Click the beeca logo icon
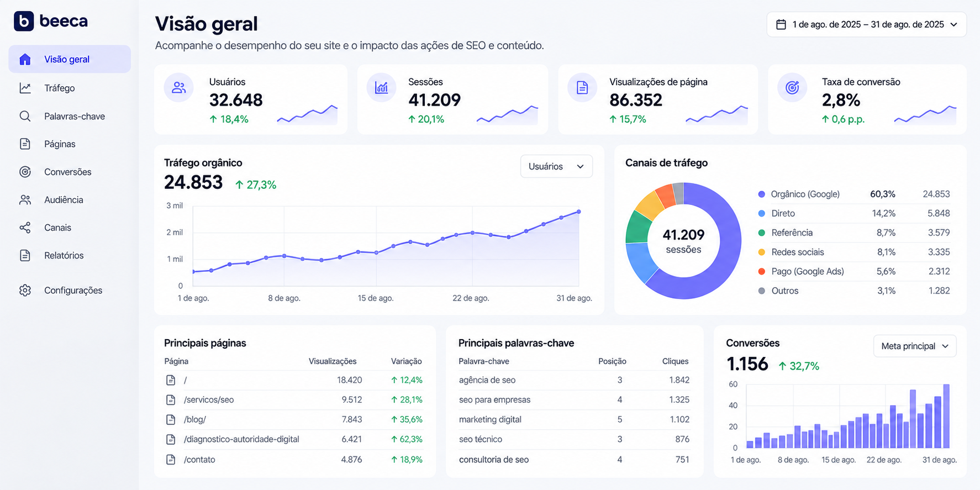Viewport: 980px width, 490px height. pyautogui.click(x=24, y=21)
